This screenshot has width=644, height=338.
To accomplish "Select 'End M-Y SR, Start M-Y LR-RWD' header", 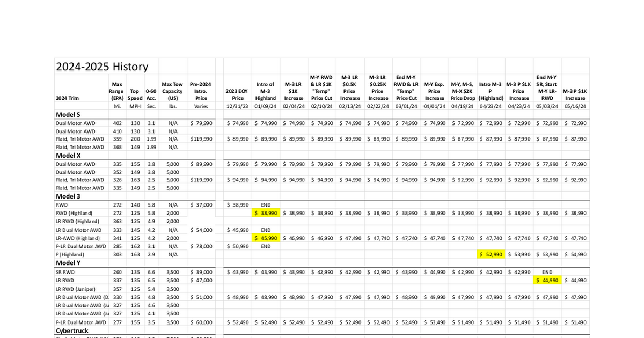I will point(547,87).
